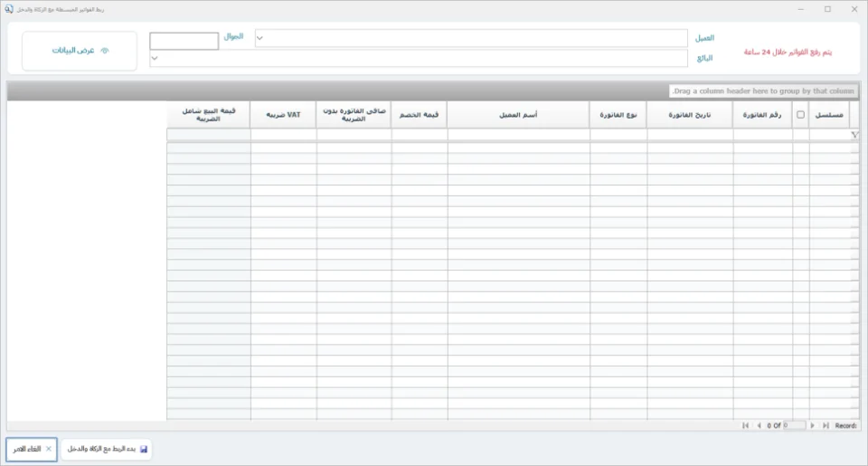Click the الغاء الامر cancel button
Screen dimensions: 868x466
tap(32, 450)
